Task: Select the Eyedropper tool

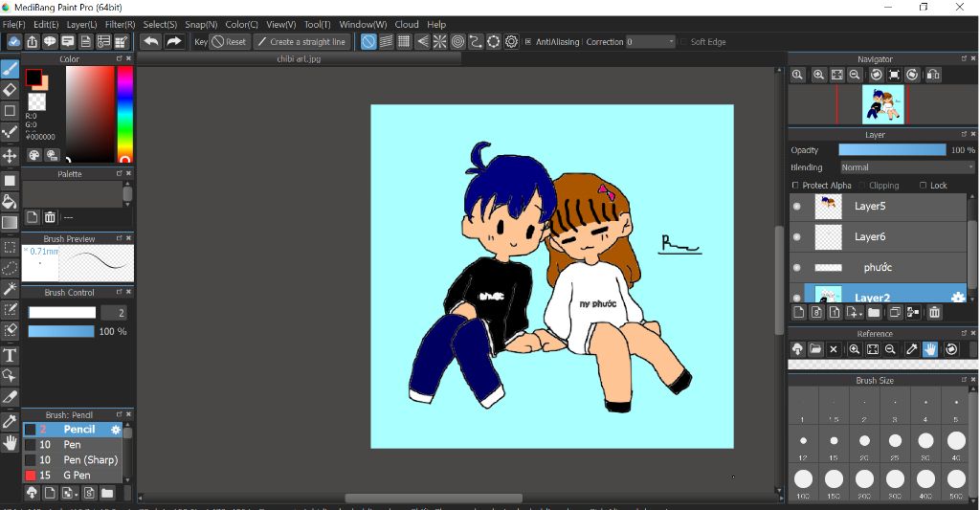Action: tap(10, 421)
